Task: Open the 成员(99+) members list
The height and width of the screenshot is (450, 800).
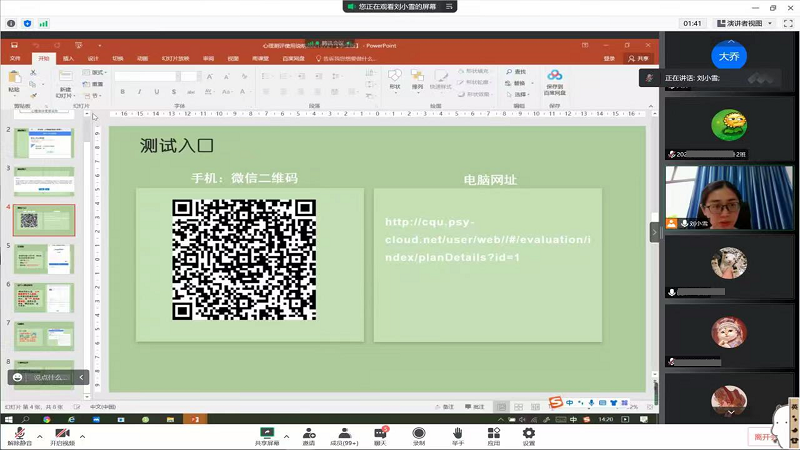Action: pos(344,436)
